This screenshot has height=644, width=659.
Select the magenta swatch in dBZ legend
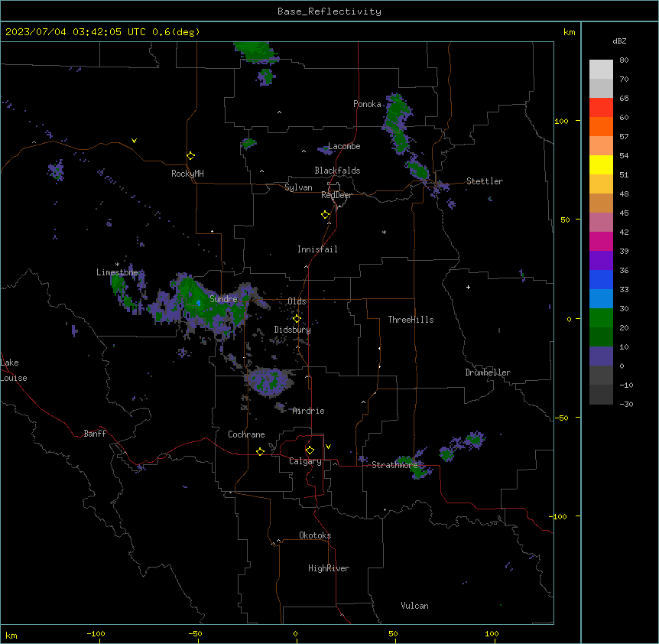point(601,241)
